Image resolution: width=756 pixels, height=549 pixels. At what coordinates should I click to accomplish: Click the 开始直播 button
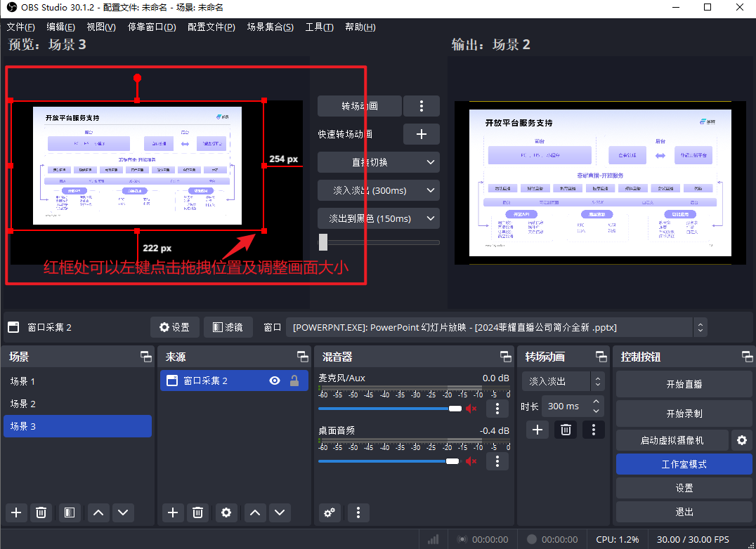684,384
